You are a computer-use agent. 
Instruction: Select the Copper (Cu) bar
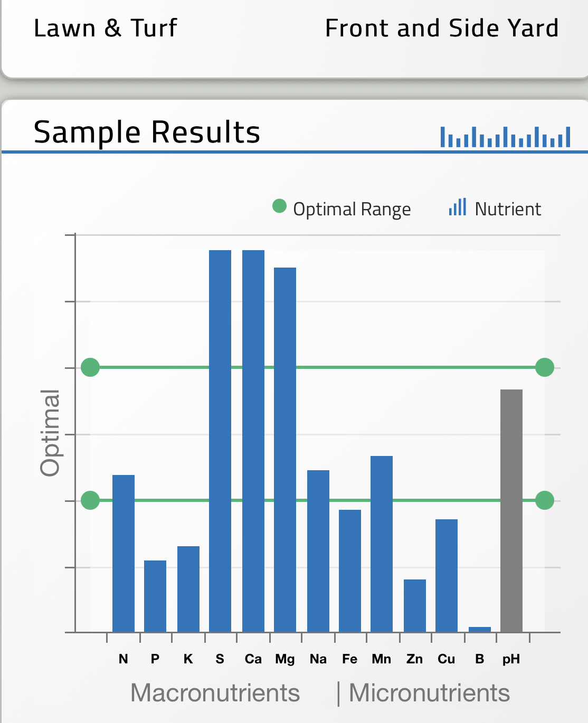(447, 576)
